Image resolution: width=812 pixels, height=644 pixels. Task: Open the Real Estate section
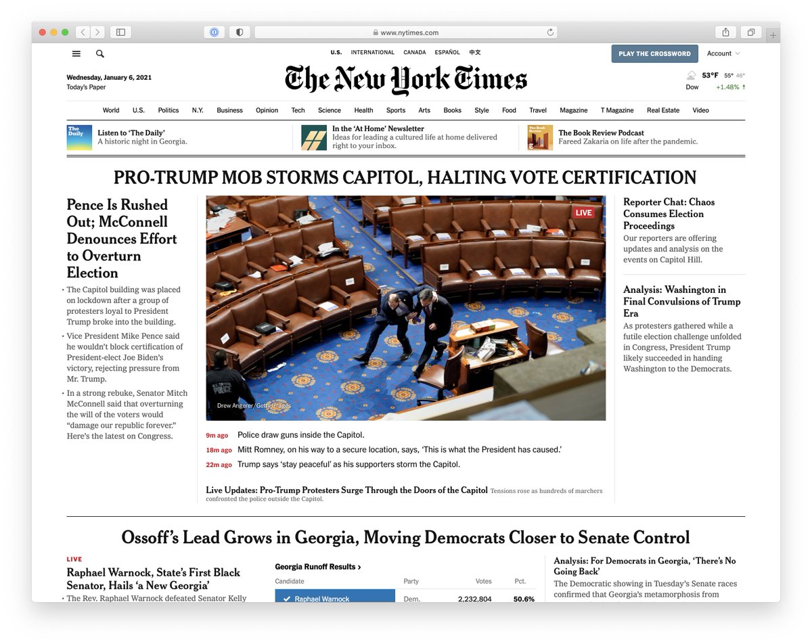click(x=663, y=110)
